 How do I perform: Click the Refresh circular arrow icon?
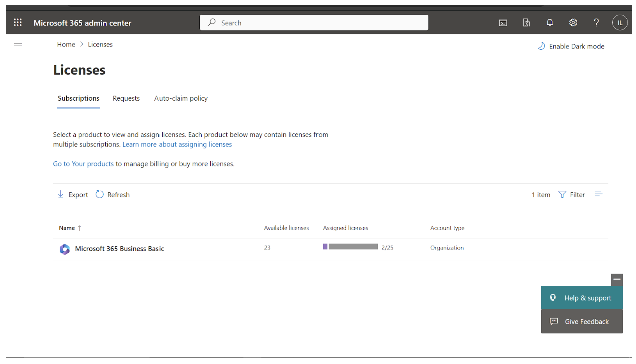click(99, 194)
